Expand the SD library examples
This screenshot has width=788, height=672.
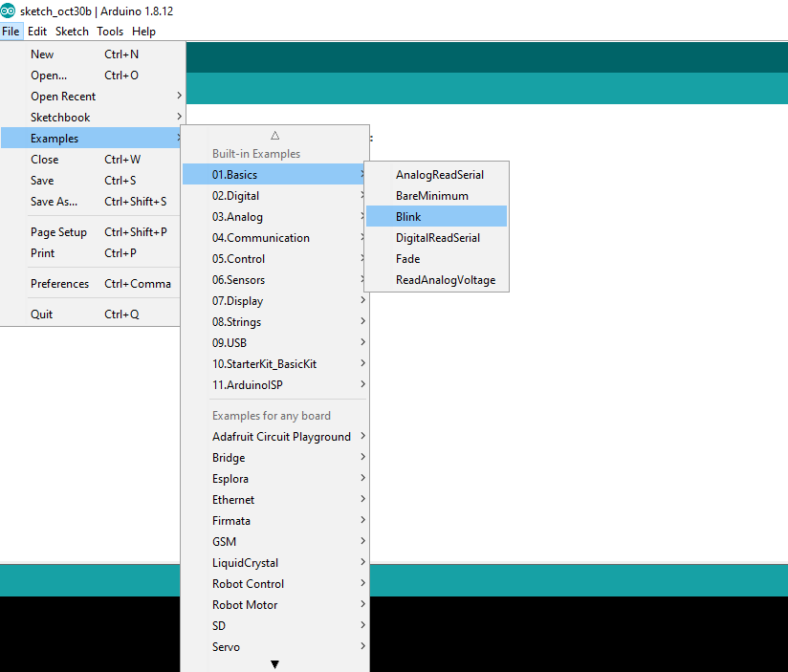274,626
